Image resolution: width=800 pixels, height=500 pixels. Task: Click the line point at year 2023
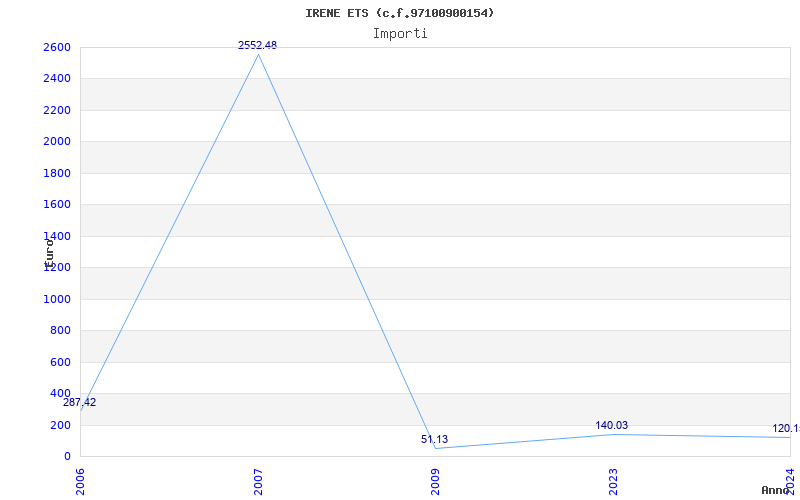coord(613,434)
